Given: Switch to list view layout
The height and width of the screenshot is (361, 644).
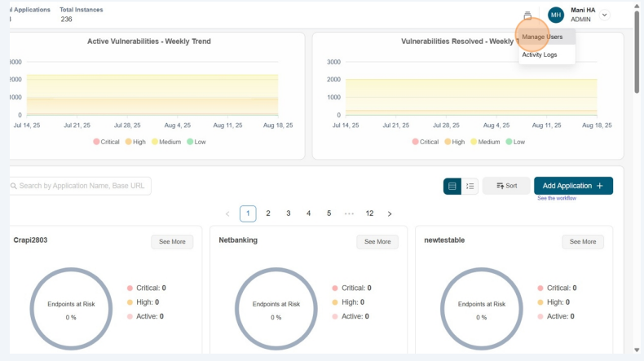Looking at the screenshot, I should click(470, 186).
